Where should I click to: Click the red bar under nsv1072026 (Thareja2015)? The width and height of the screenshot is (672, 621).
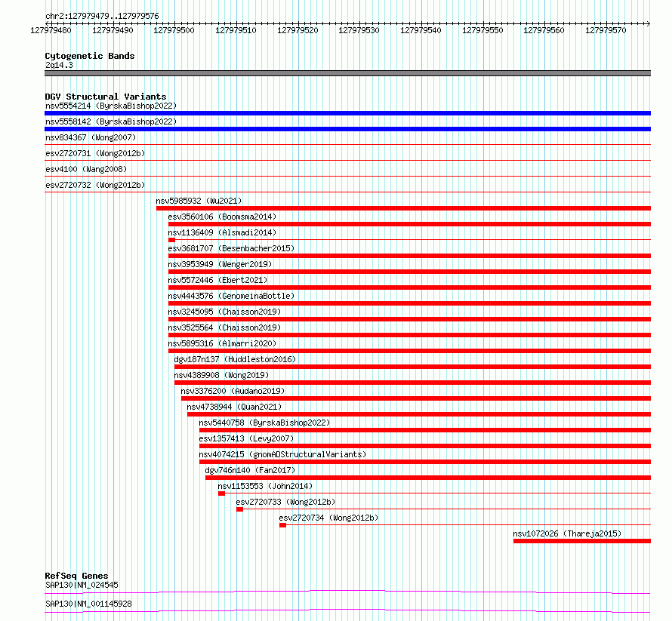click(582, 541)
